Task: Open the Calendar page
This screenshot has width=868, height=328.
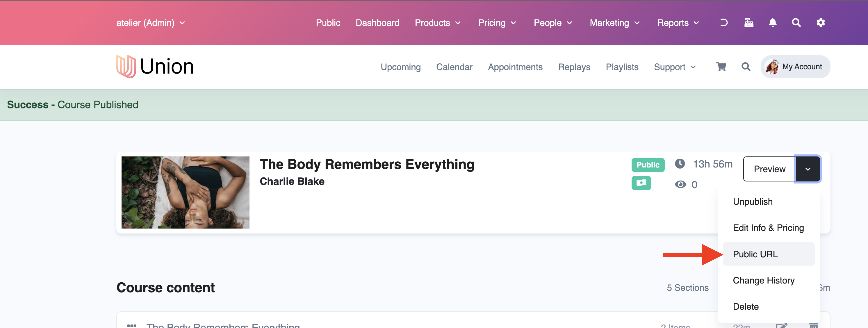Action: click(454, 67)
